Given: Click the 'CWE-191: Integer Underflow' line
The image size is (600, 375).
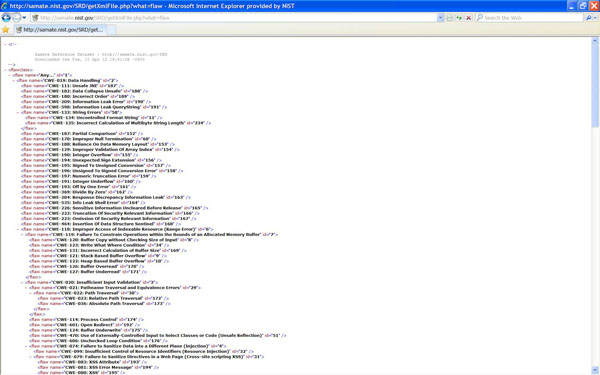Looking at the screenshot, I should [81, 181].
